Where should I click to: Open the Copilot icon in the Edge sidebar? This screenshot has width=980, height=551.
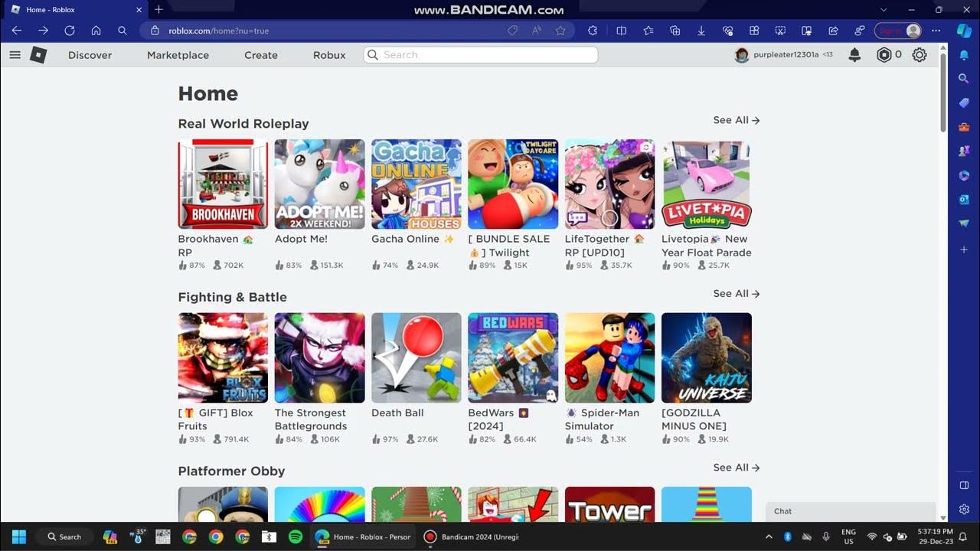point(964,31)
